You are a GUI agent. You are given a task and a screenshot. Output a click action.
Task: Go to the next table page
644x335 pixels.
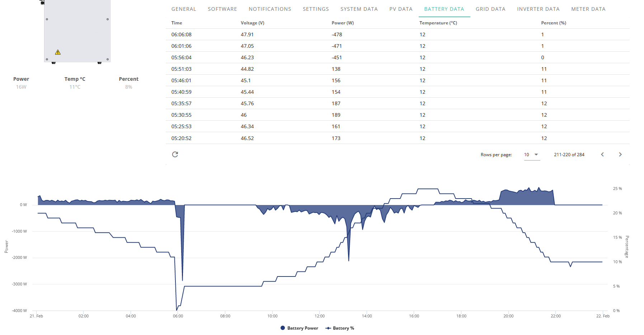pos(620,154)
